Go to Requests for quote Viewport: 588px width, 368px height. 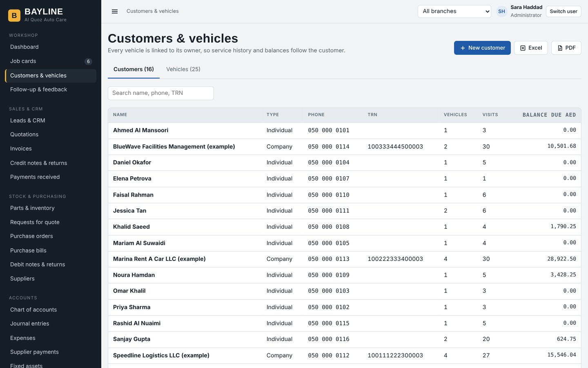point(51,222)
